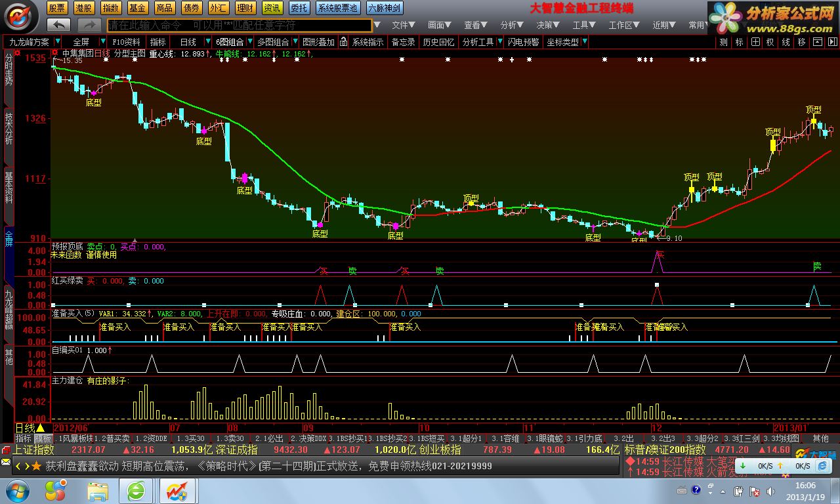Screen dimensions: 840x504
Task: Click the 权 rights adjustment icon
Action: (x=770, y=42)
